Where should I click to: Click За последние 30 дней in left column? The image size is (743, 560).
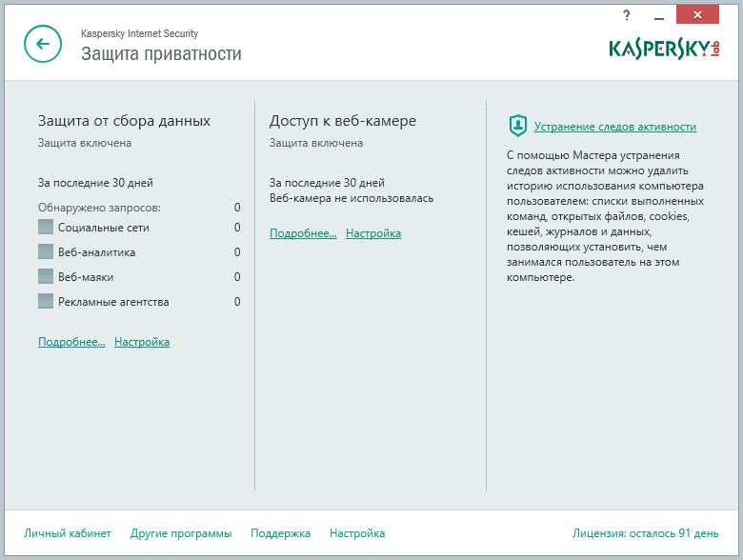click(95, 183)
